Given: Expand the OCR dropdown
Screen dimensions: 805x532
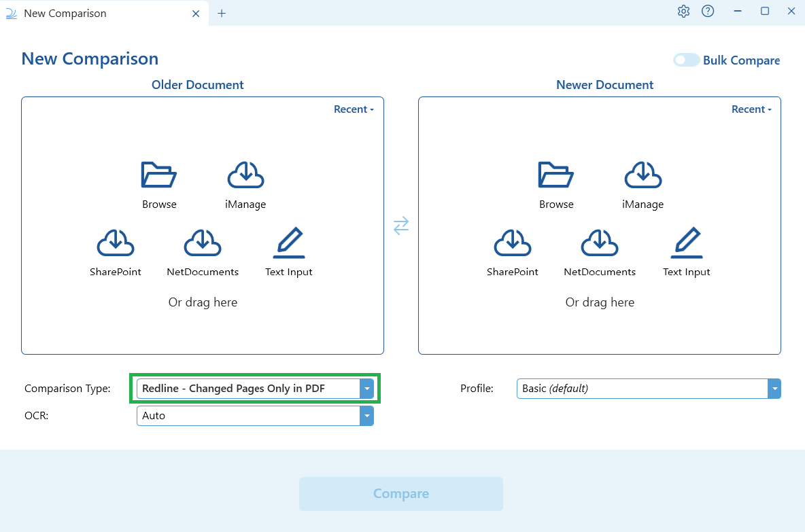Looking at the screenshot, I should 367,416.
